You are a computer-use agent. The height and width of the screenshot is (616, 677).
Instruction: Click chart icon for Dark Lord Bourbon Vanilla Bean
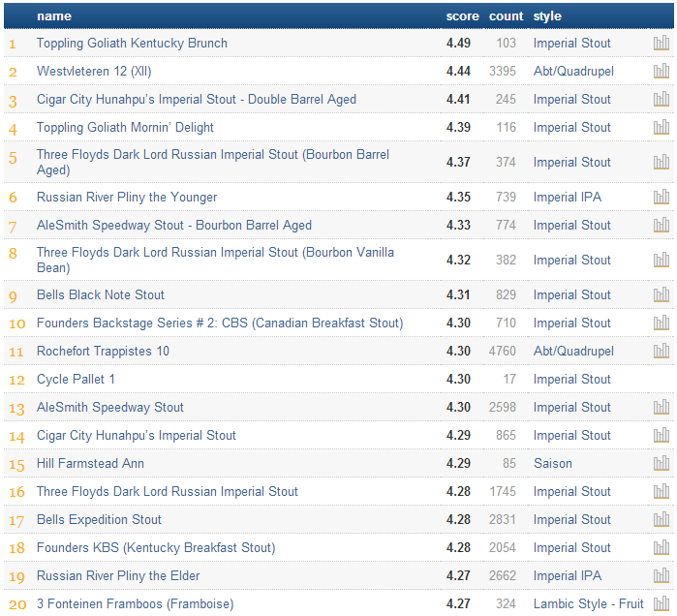(x=662, y=261)
